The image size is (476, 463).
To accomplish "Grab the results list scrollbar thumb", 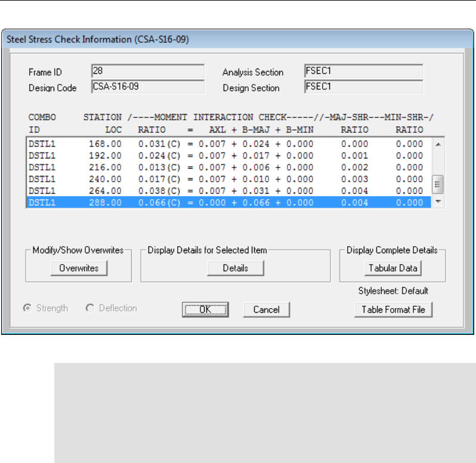I will 438,184.
